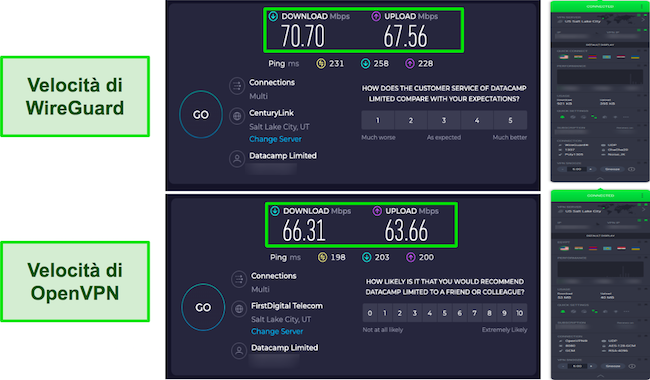Click the Connections icon in the CenturyLink test

pos(237,86)
